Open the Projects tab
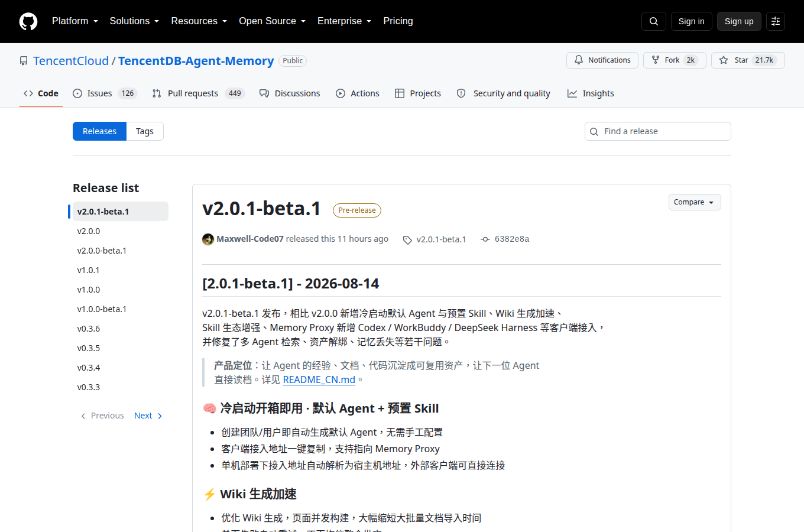 [418, 93]
